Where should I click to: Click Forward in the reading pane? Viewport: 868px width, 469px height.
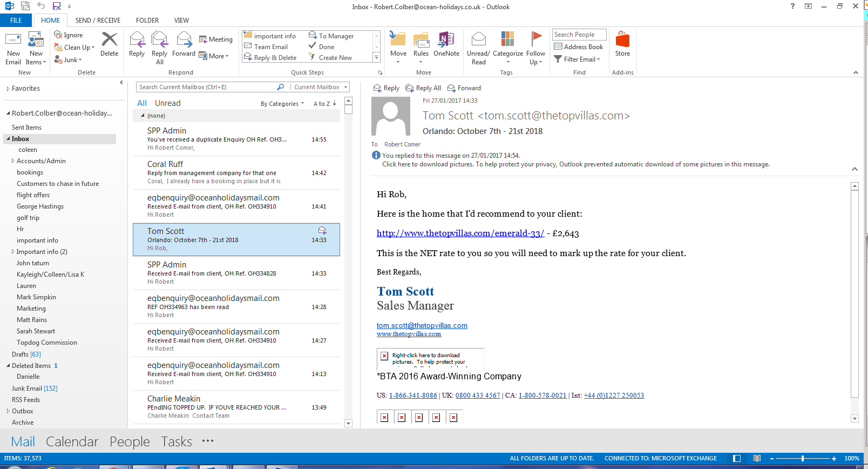[x=464, y=88]
